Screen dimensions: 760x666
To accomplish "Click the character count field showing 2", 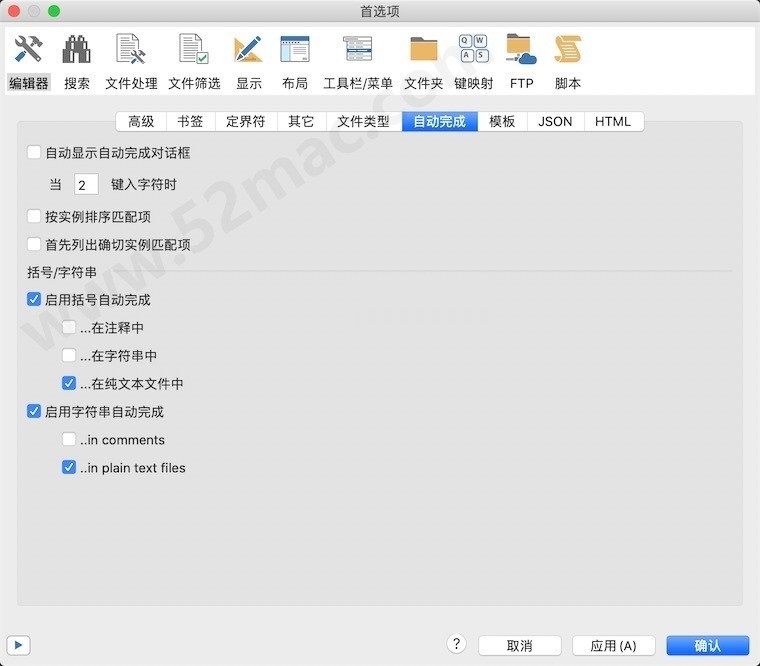I will 86,184.
